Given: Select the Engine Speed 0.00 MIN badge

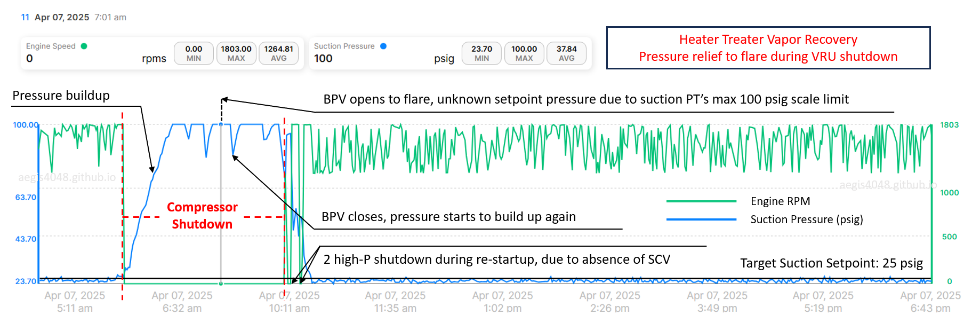Looking at the screenshot, I should [194, 53].
